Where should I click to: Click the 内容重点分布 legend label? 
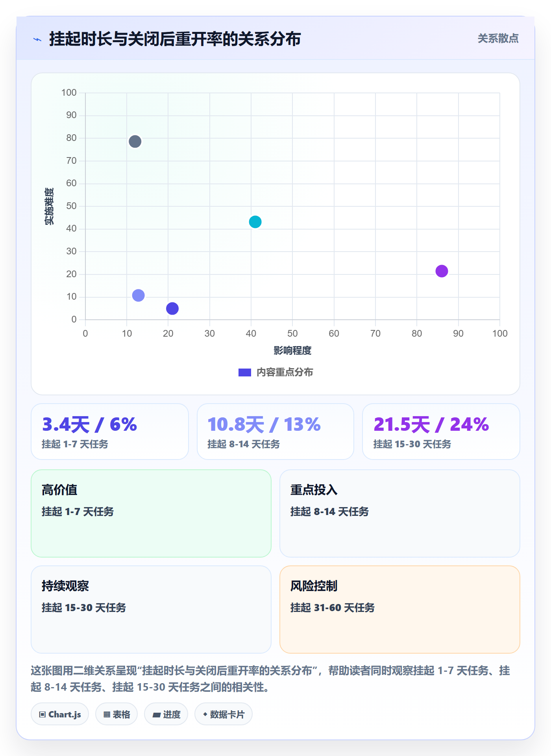(285, 372)
